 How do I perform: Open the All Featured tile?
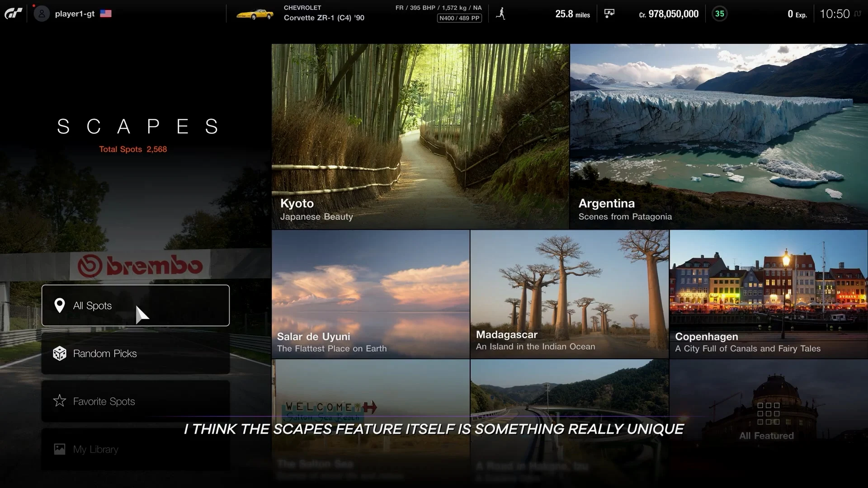click(769, 423)
